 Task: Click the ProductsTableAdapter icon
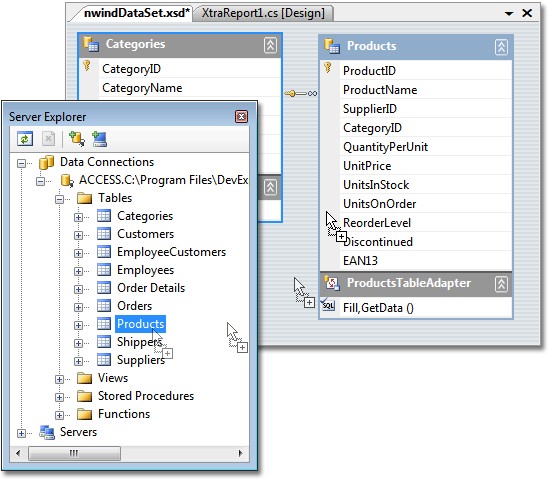coord(332,283)
